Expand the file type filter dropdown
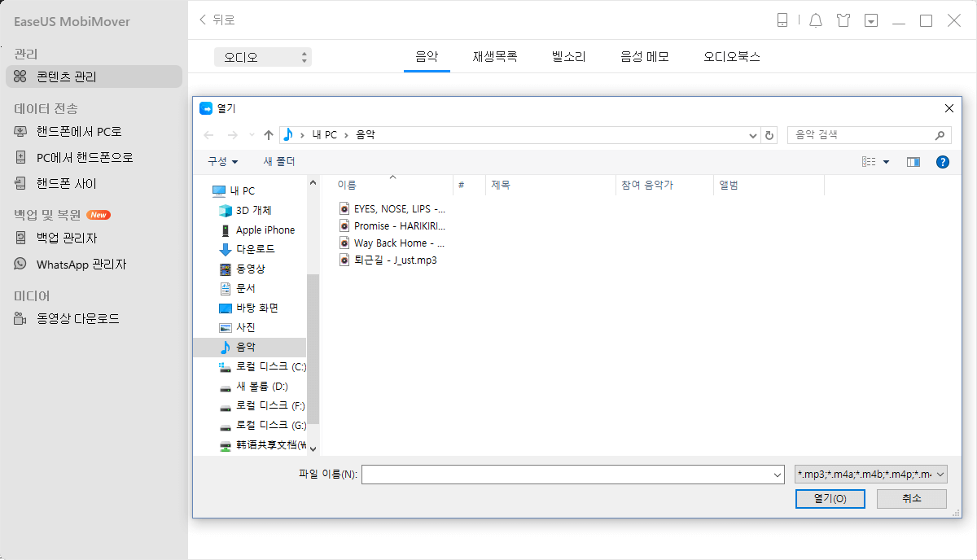The image size is (977, 560). 870,474
